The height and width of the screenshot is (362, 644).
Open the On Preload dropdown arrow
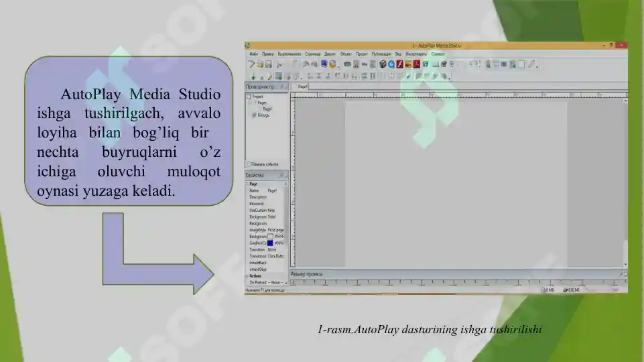coord(286,283)
